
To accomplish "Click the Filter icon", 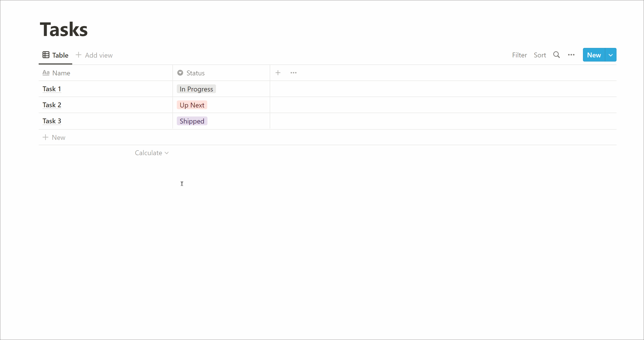I will tap(519, 55).
